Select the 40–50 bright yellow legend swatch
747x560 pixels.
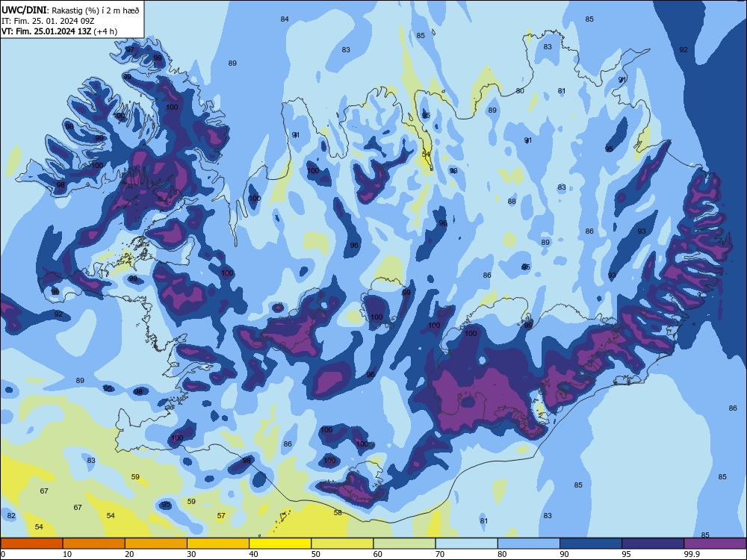280,544
